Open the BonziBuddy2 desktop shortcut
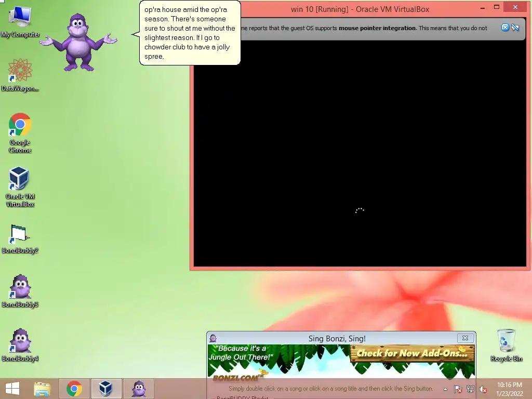The height and width of the screenshot is (399, 532). pos(20,239)
